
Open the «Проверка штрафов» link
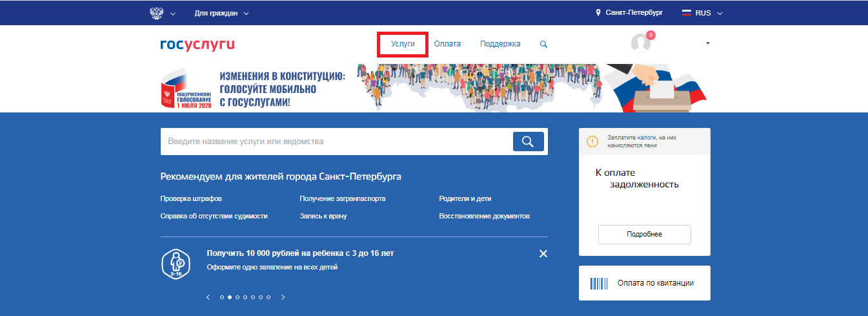point(191,198)
